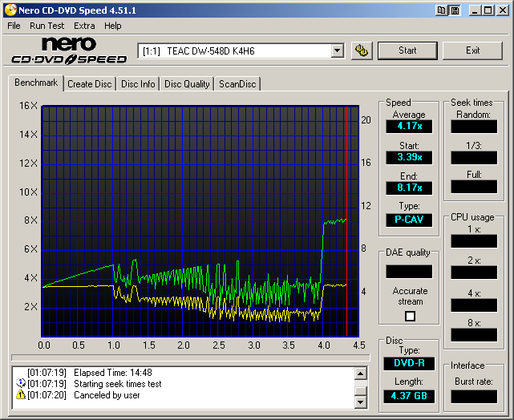This screenshot has width=514, height=420.
Task: Click the start speed value 3.39x
Action: (x=409, y=157)
